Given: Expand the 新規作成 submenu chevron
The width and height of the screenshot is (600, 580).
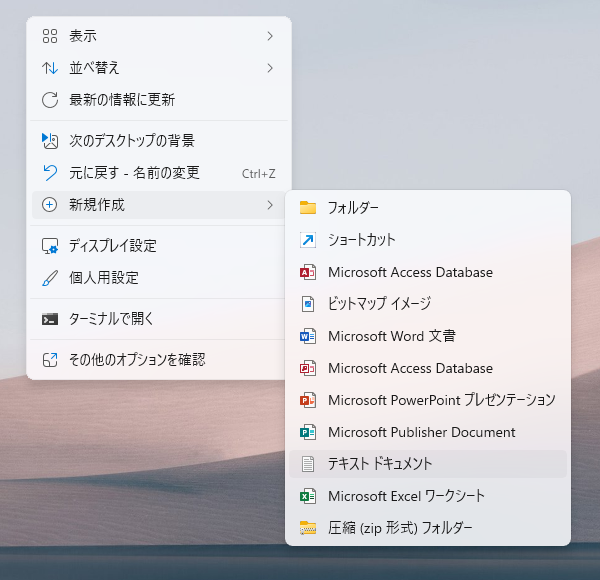Looking at the screenshot, I should 270,205.
